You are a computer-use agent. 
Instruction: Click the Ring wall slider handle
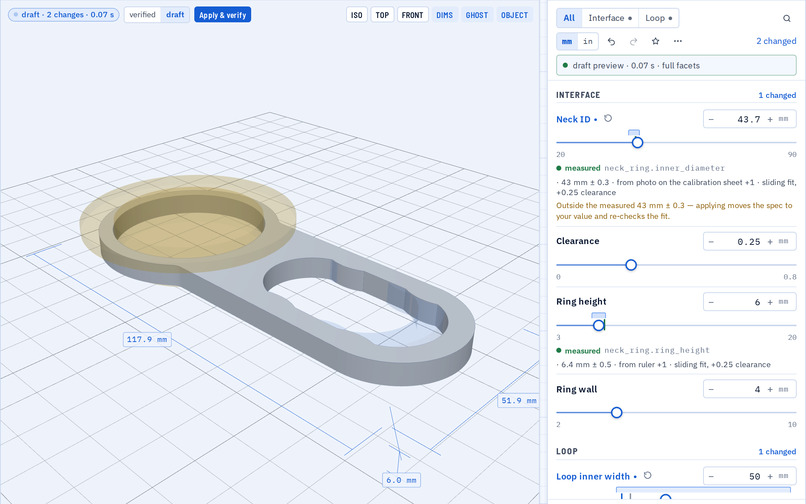pos(616,412)
